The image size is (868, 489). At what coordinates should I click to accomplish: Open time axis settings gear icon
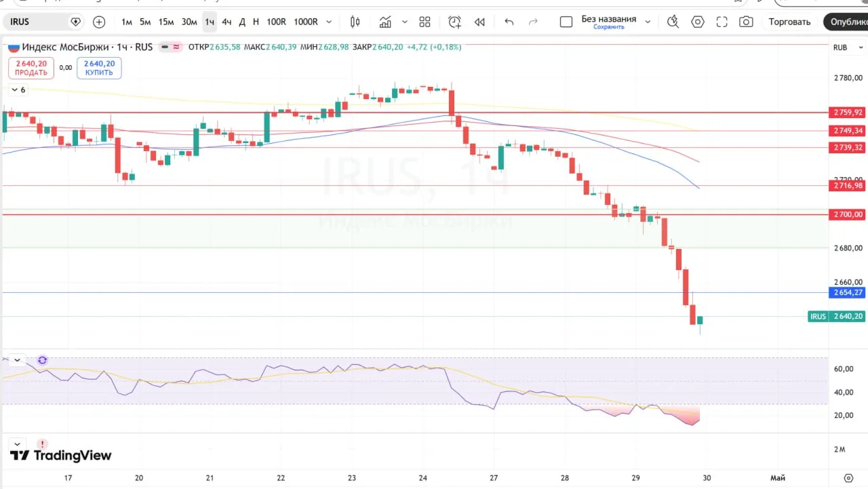(x=848, y=478)
